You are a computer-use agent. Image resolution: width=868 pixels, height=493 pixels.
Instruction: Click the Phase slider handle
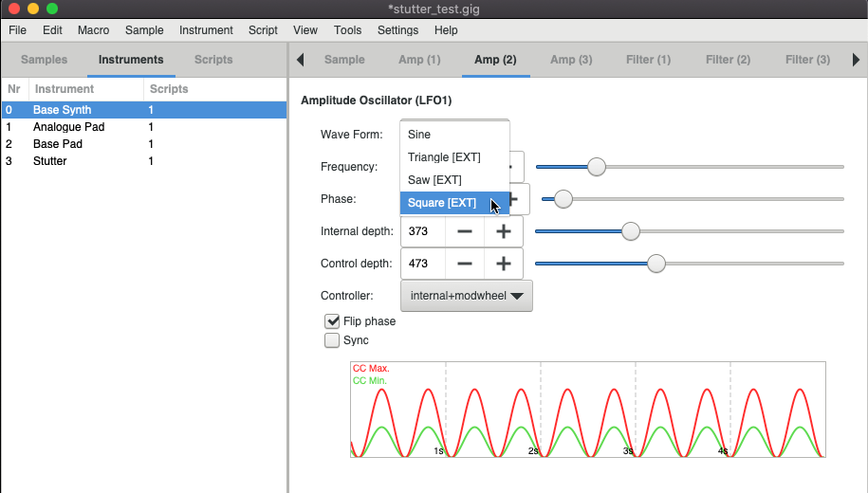[563, 199]
